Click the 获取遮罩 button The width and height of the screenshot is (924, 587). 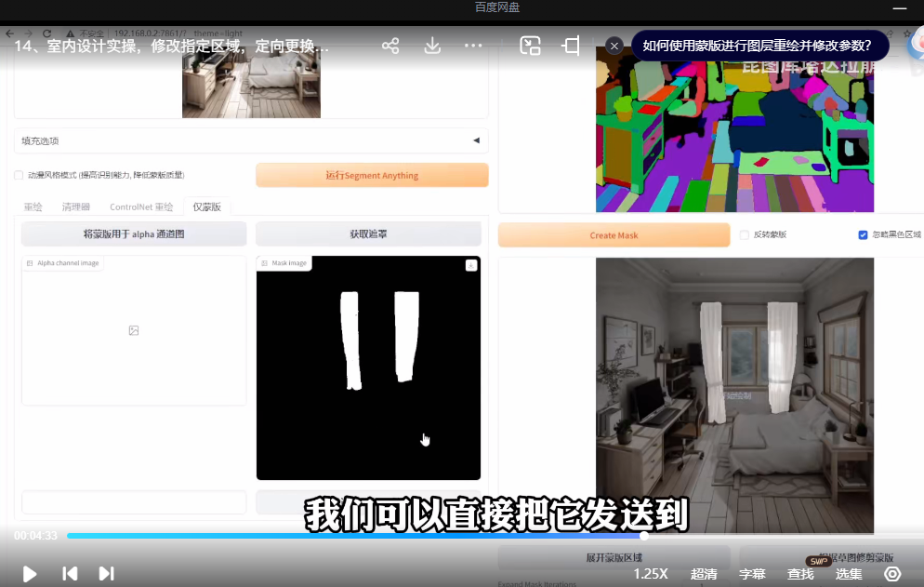(368, 234)
